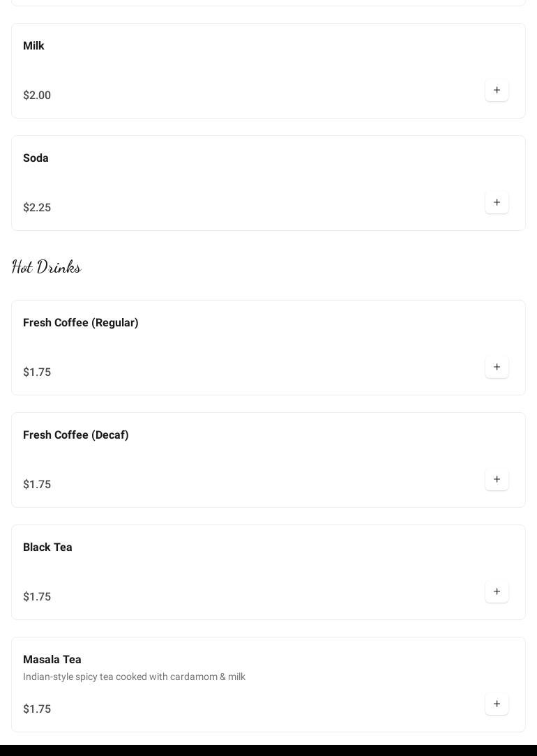Open the Masala Tea item title

tap(52, 660)
